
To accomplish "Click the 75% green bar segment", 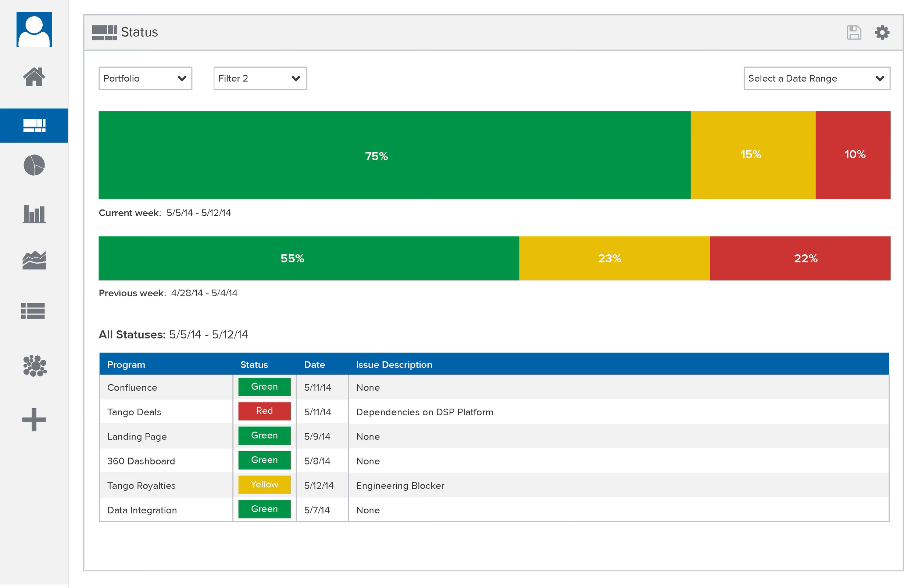I will [x=394, y=155].
